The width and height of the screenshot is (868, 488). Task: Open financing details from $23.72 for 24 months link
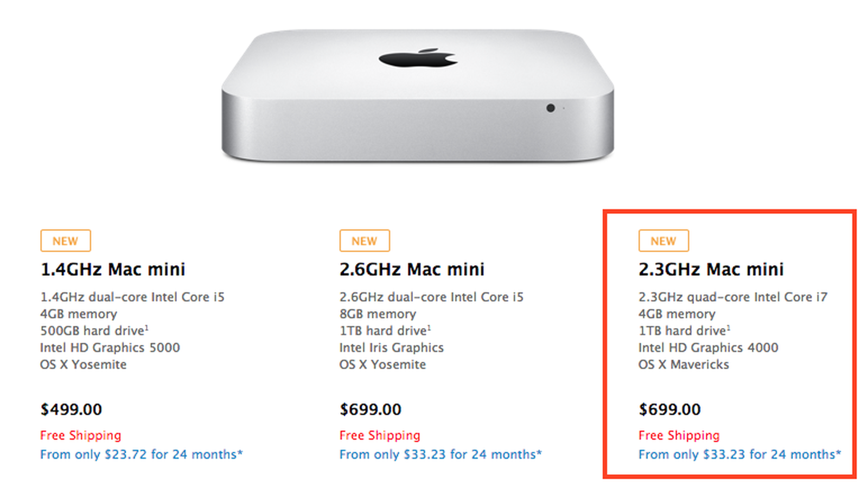[142, 454]
